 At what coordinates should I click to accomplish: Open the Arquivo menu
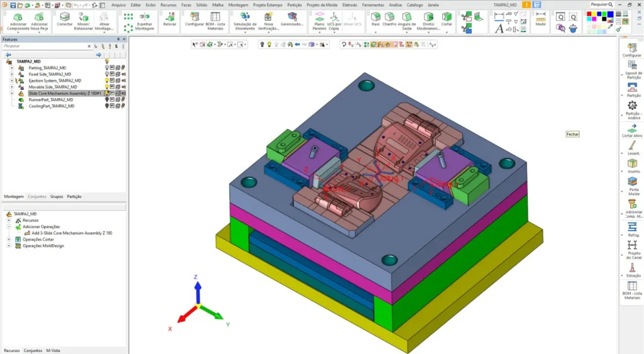119,5
